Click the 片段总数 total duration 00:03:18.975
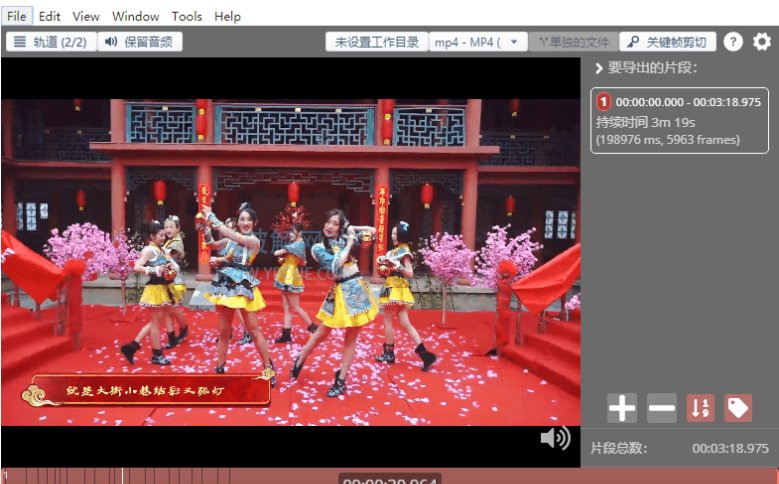 pyautogui.click(x=730, y=448)
